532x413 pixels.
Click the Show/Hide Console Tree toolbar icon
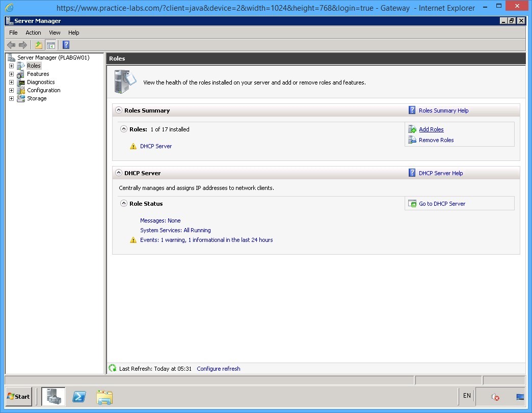point(51,45)
